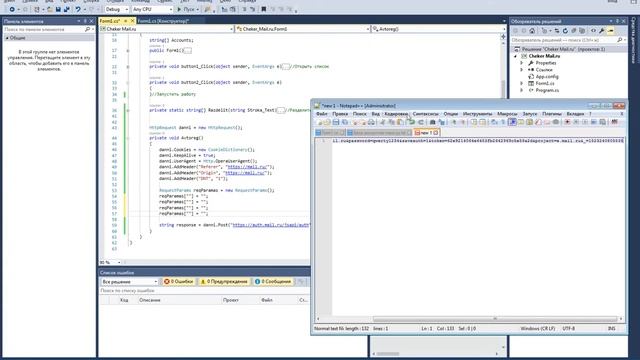The image size is (640, 360).
Task: Expand the Program.cs node in Solution Explorer
Action: click(521, 90)
